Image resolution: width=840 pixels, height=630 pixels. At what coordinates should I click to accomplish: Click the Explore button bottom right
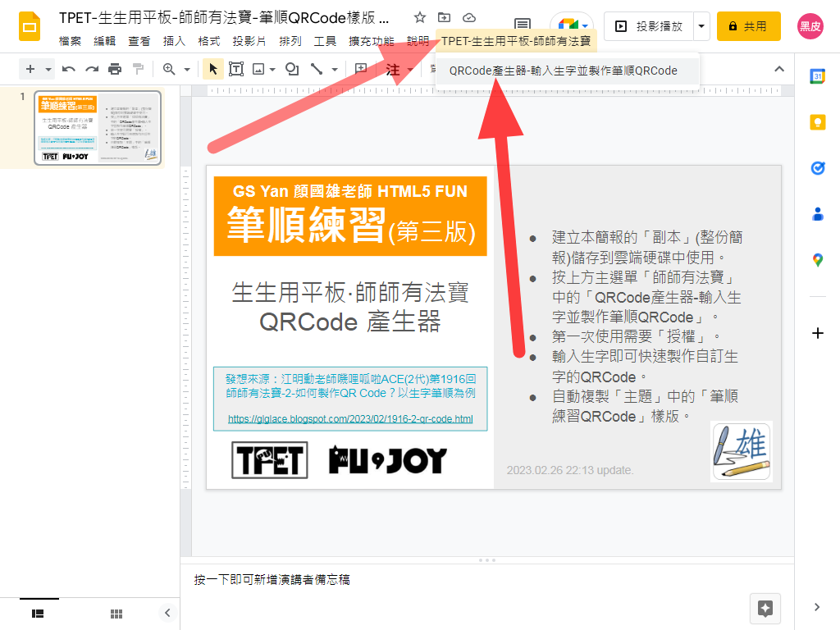[x=765, y=609]
